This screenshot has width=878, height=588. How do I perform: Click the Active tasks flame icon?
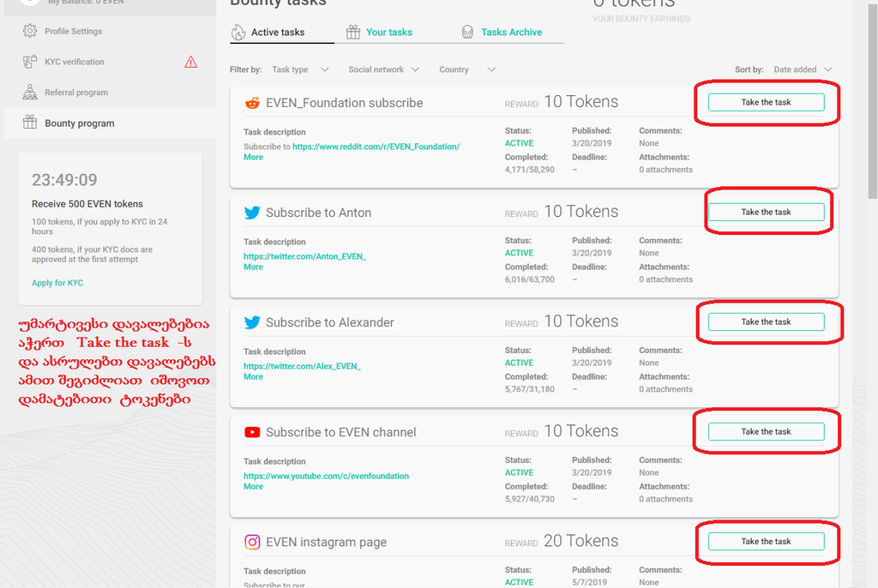click(238, 32)
